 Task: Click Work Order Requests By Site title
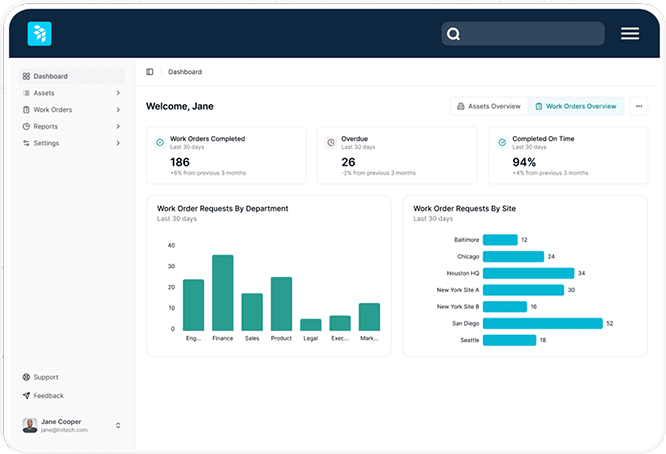click(x=464, y=209)
